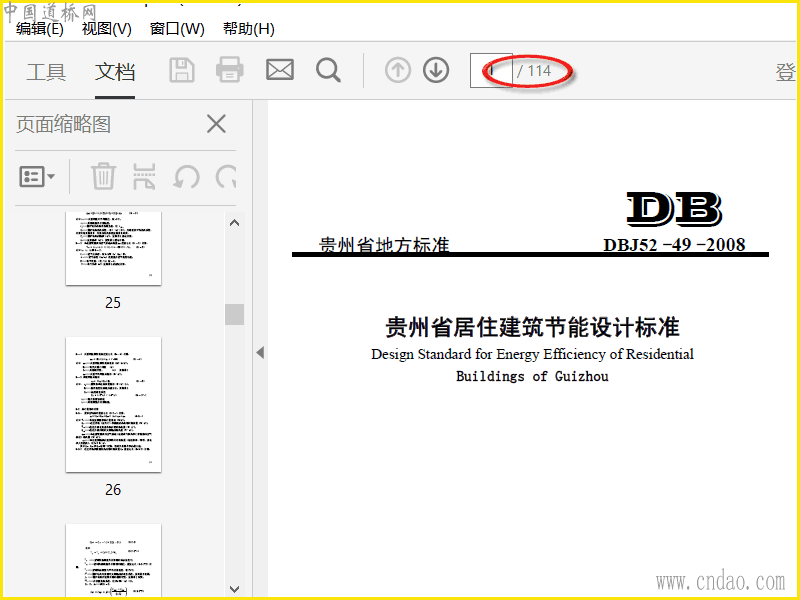Viewport: 800px width, 600px height.
Task: Click the page label 25
Action: 113,303
